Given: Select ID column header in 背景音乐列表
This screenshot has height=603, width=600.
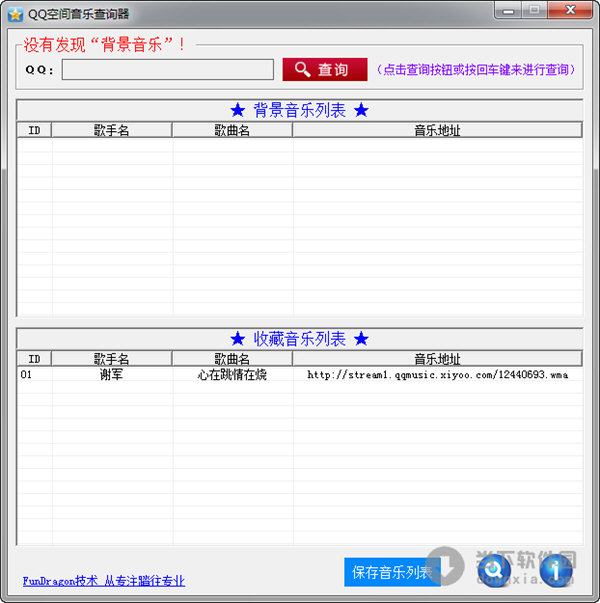Looking at the screenshot, I should [34, 130].
